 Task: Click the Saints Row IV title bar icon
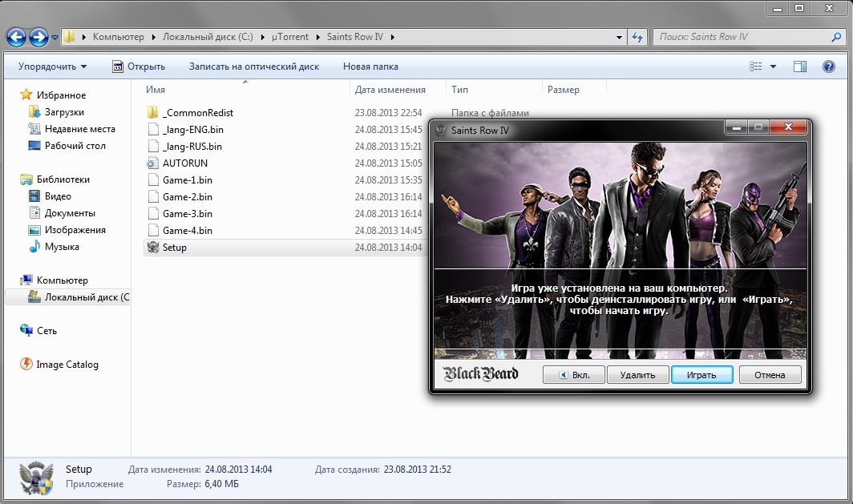[441, 130]
